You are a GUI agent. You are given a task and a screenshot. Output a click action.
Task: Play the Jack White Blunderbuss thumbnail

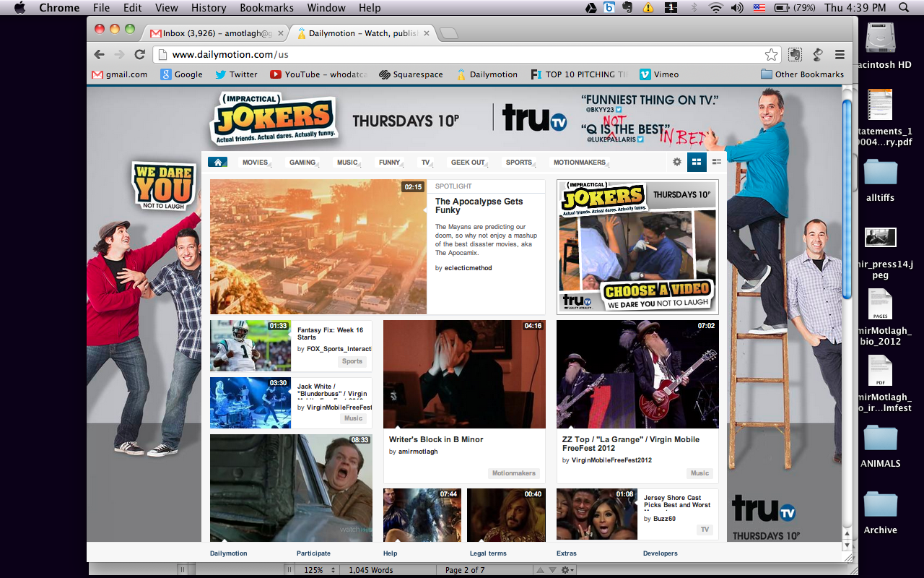point(250,403)
